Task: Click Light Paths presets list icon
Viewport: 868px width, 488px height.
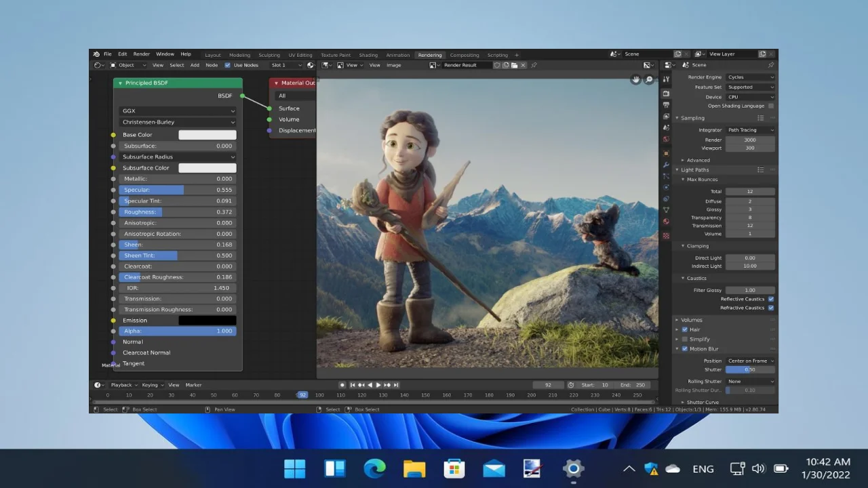Action: pos(761,169)
